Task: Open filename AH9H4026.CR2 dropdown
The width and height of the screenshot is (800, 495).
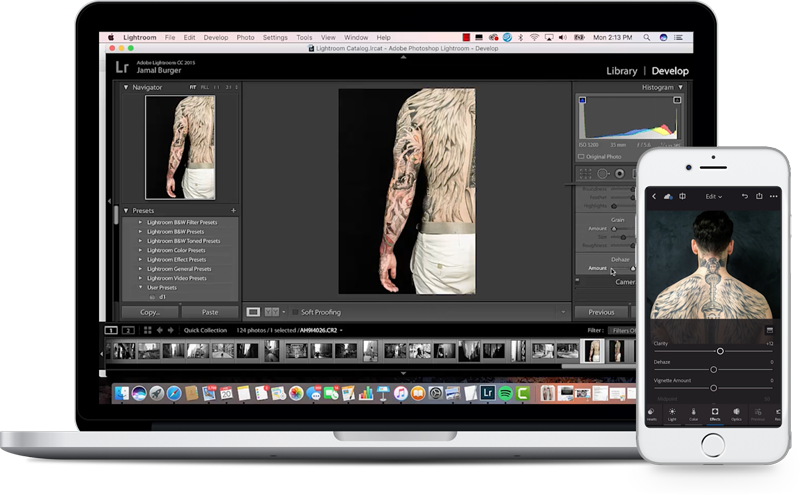Action: (341, 330)
